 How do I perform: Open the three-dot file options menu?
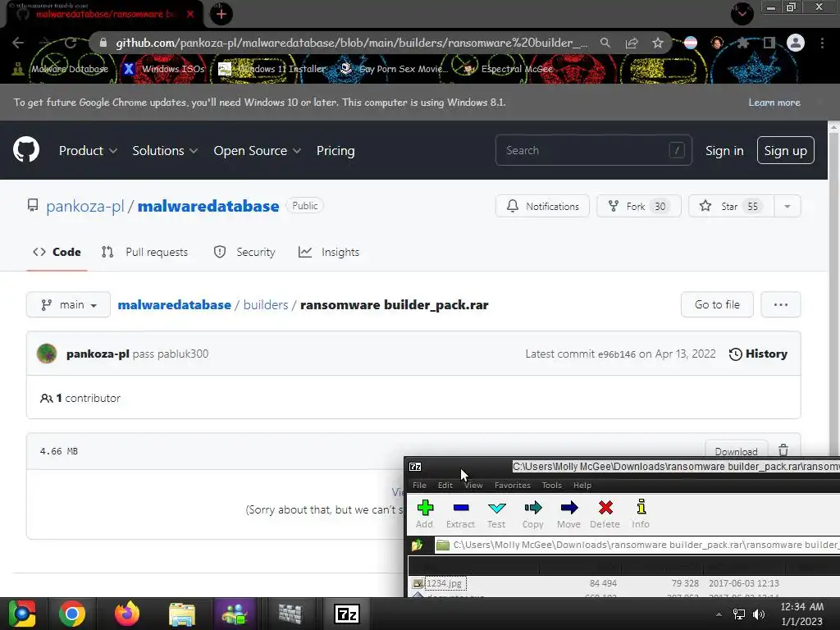pos(781,305)
